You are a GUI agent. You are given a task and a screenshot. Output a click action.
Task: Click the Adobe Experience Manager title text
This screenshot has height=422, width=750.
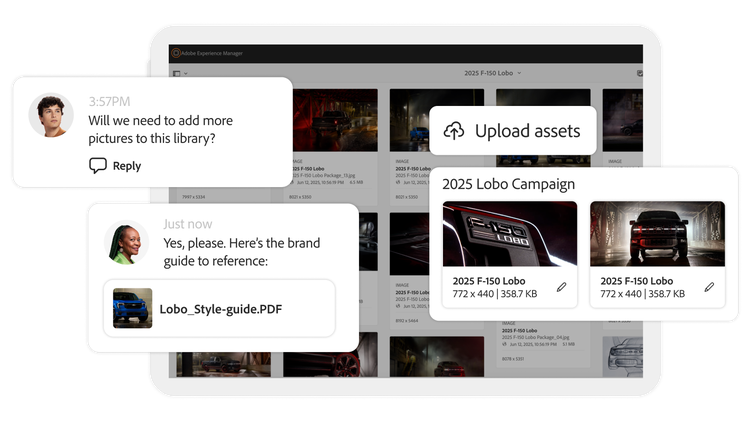pyautogui.click(x=214, y=54)
